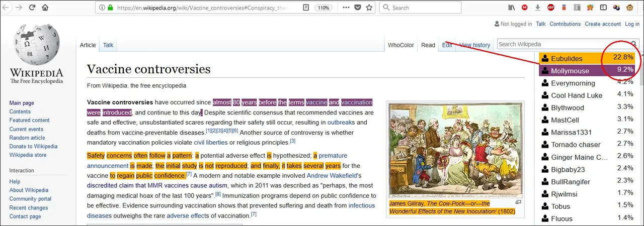Reload the page with the refresh icon
Viewport: 644px width, 226px height.
(32, 8)
